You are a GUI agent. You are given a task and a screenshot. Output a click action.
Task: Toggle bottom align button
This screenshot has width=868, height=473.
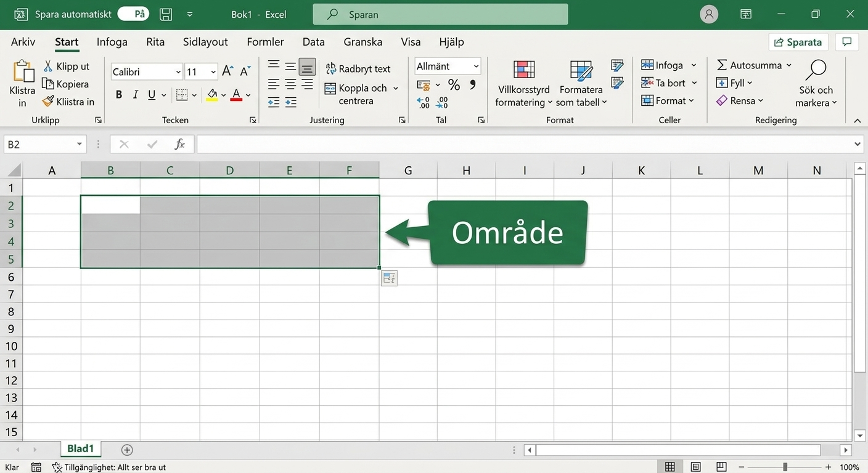307,67
